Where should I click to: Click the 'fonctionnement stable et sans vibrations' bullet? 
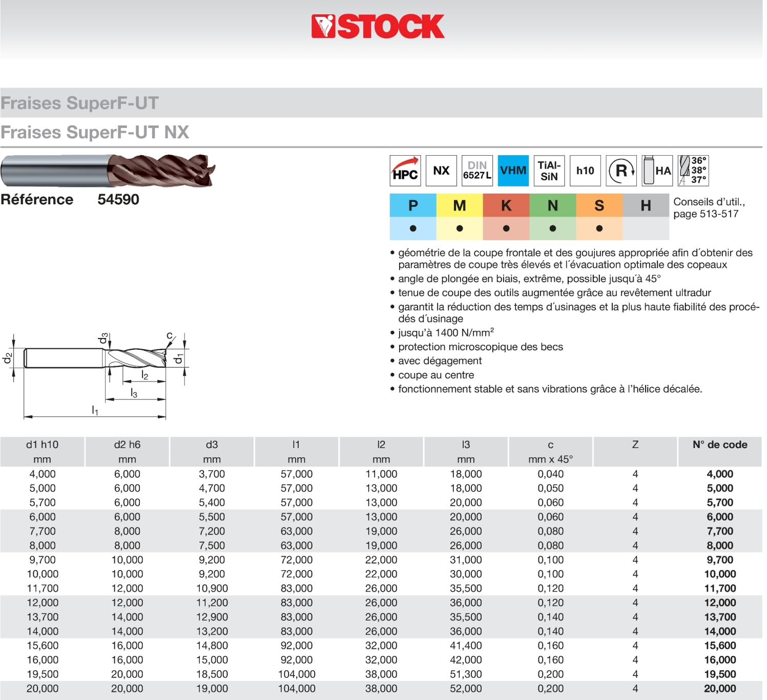(x=546, y=389)
